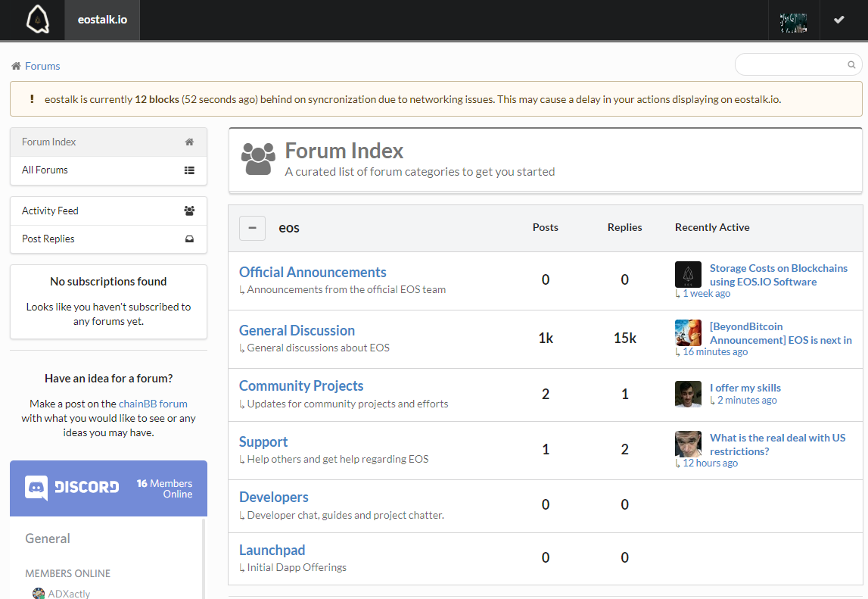Viewport: 868px width, 599px height.
Task: Open the BeyondBitcoin Announcement post
Action: click(781, 333)
